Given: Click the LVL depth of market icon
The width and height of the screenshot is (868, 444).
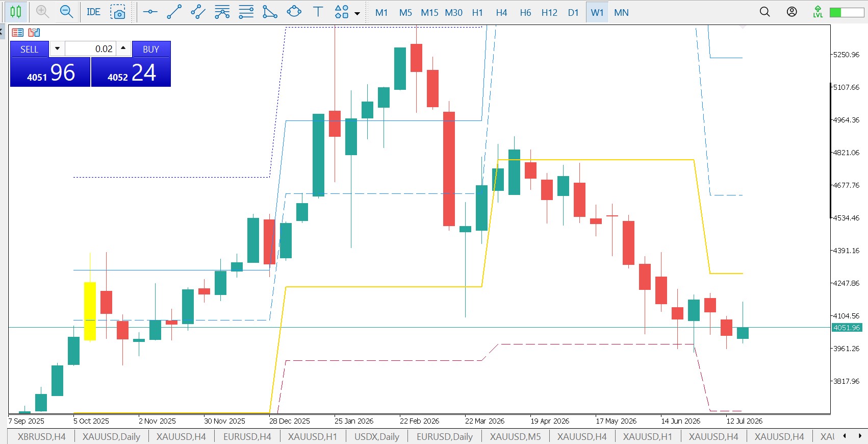Looking at the screenshot, I should pyautogui.click(x=818, y=12).
